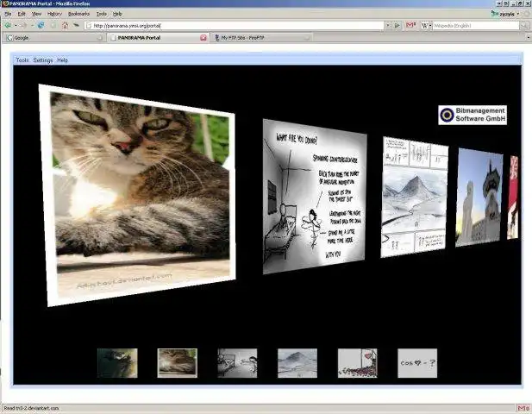The height and width of the screenshot is (414, 532).
Task: Select the partially visible red image panel
Action: click(x=513, y=198)
